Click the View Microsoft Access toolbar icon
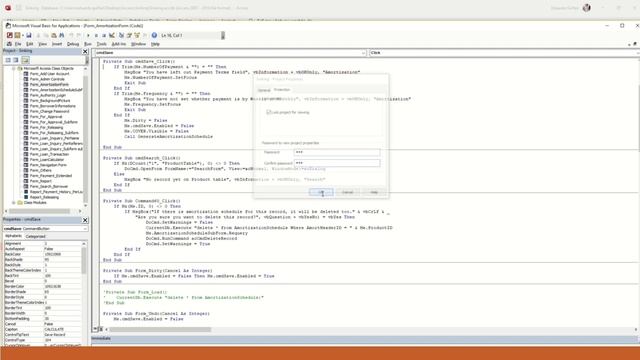 pyautogui.click(x=9, y=36)
